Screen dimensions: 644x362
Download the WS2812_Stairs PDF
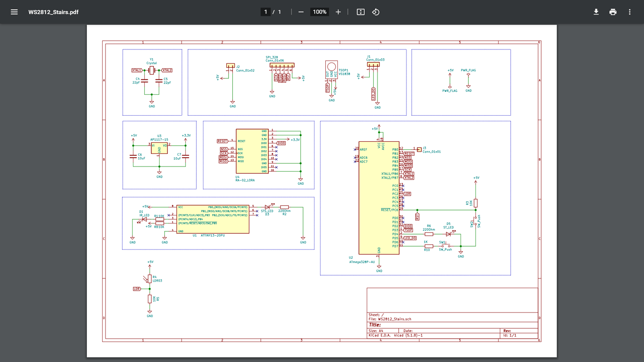[596, 12]
